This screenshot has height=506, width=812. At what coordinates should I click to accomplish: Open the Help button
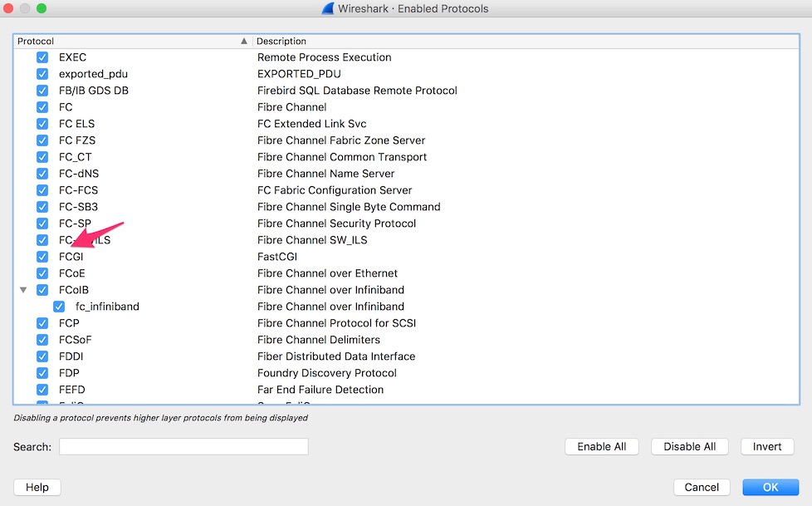(x=37, y=487)
